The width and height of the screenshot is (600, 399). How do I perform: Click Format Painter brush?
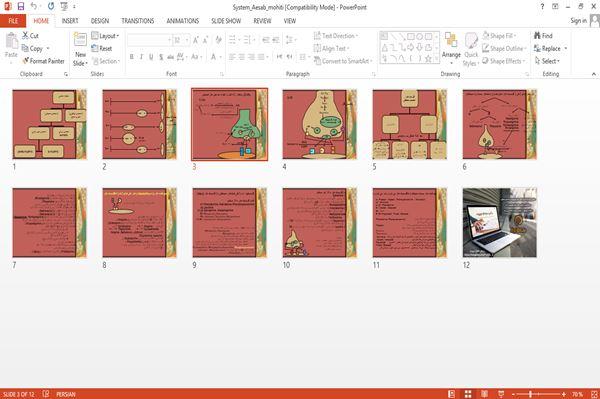tap(43, 61)
